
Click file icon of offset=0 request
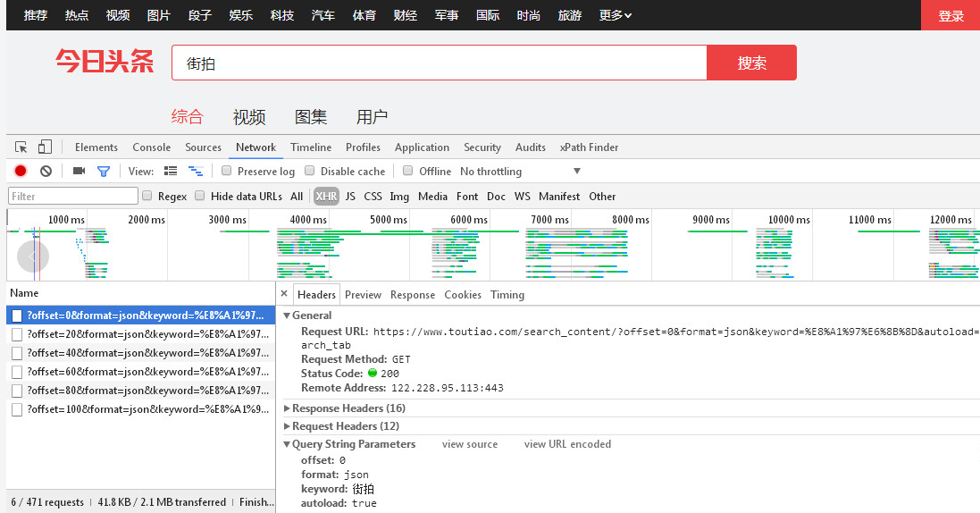pos(17,316)
